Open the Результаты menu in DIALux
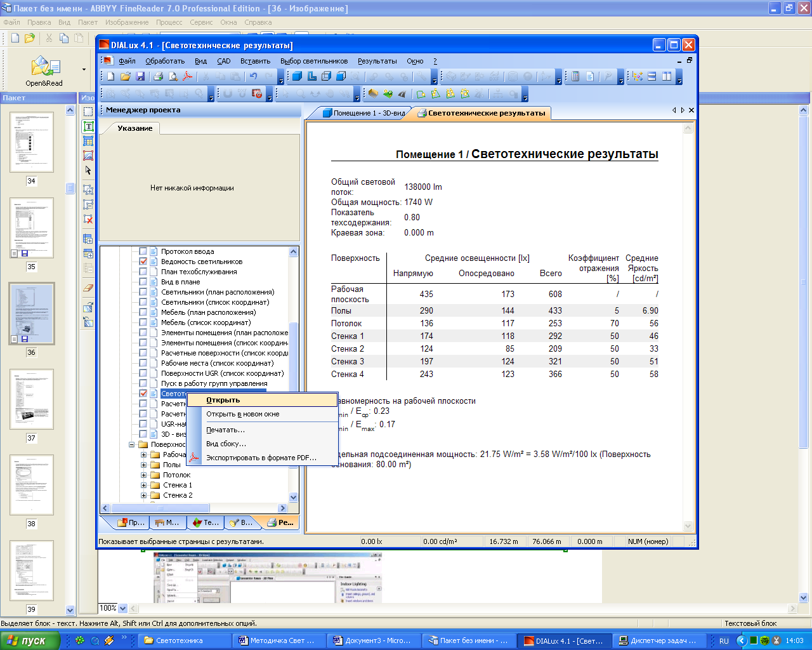The image size is (812, 650). [377, 61]
